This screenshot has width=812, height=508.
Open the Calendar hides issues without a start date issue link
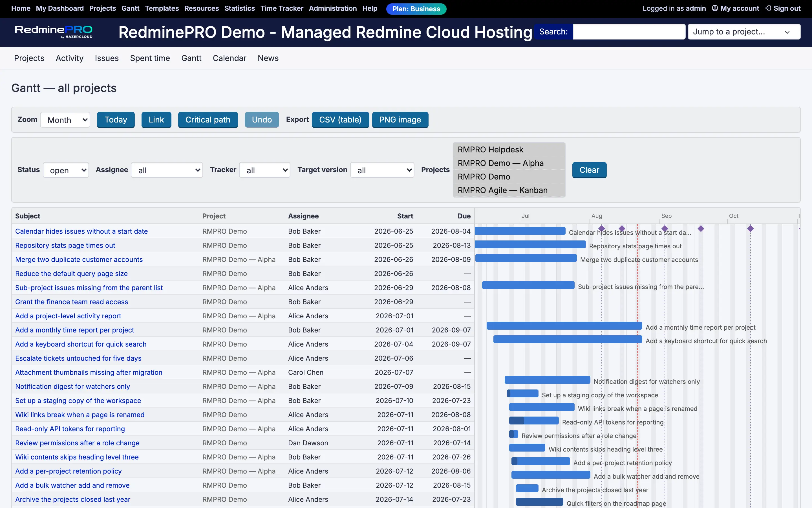tap(81, 231)
